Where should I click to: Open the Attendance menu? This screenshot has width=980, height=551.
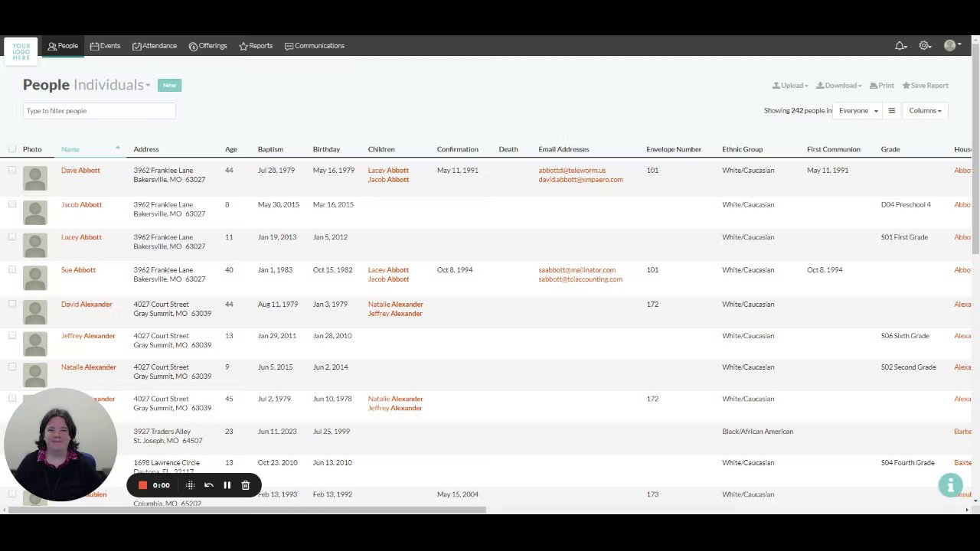(155, 46)
